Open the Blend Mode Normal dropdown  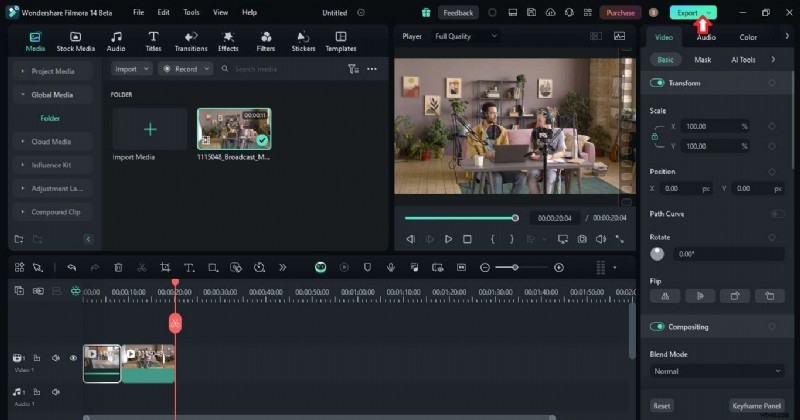click(716, 371)
